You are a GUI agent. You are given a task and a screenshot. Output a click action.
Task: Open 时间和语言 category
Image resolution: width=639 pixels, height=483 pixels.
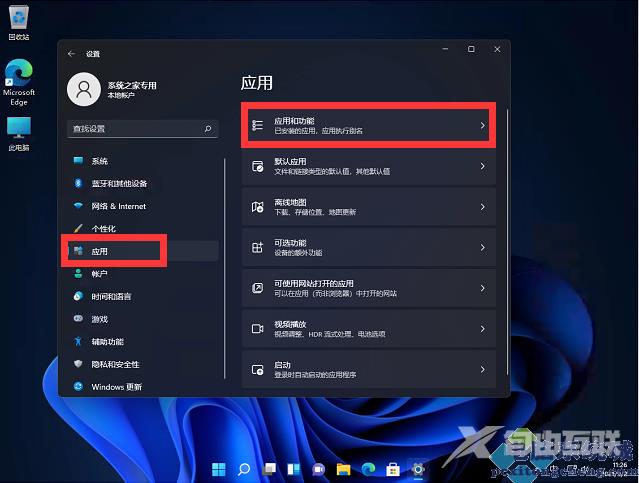tap(143, 296)
